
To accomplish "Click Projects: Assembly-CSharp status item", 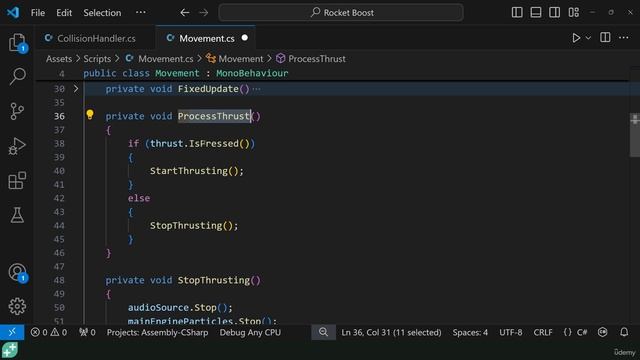I will tap(158, 332).
